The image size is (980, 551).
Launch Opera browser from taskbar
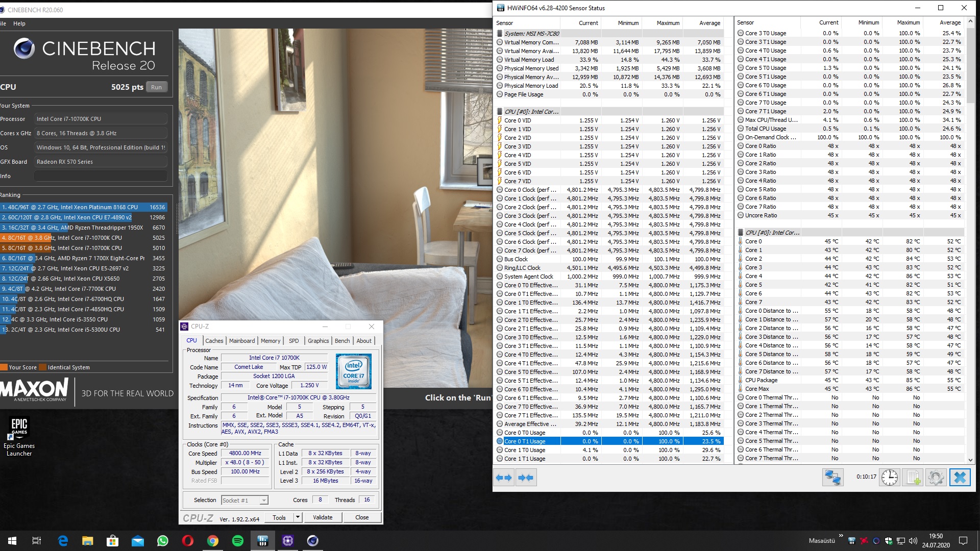pos(188,541)
